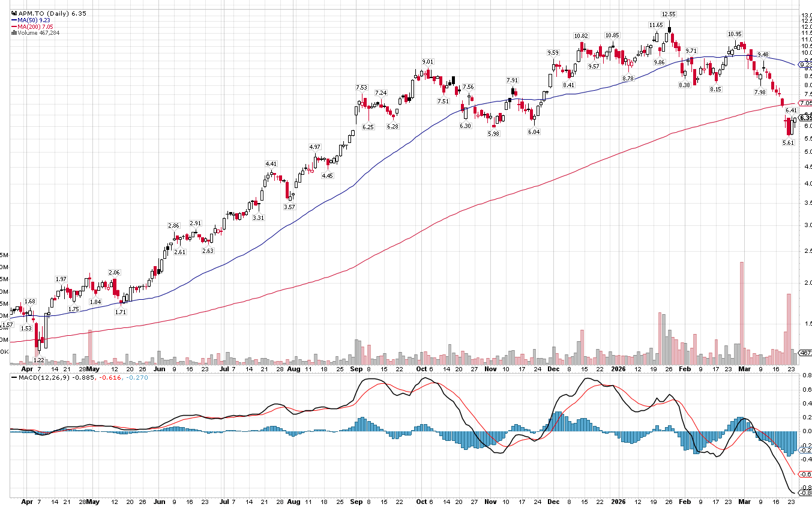
Task: Click the 9.01 October high price label
Action: (428, 62)
